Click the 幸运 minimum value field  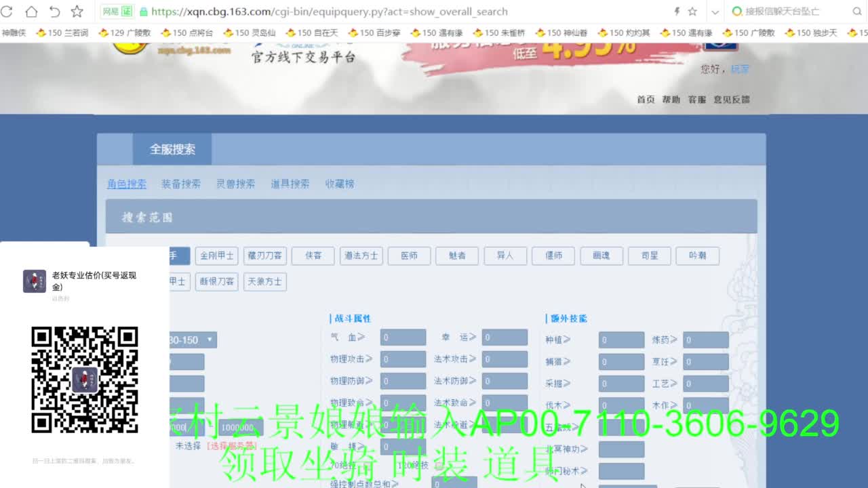point(505,338)
